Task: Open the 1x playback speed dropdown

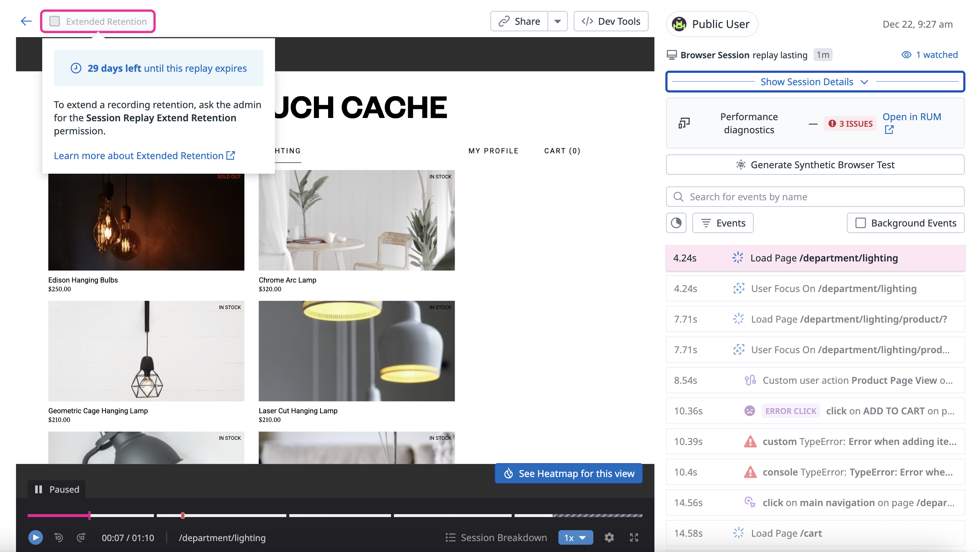Action: pos(575,537)
